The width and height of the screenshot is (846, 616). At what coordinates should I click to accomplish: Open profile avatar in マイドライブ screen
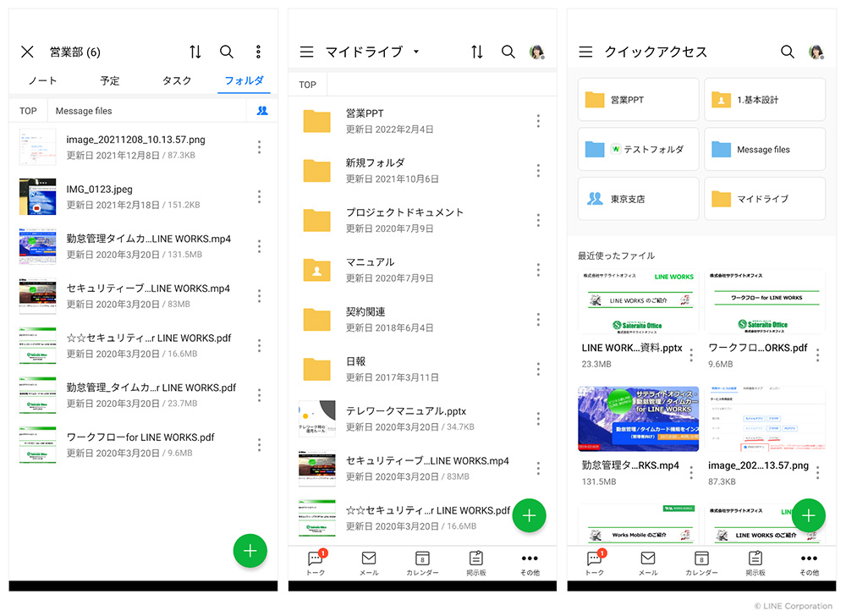tap(537, 52)
